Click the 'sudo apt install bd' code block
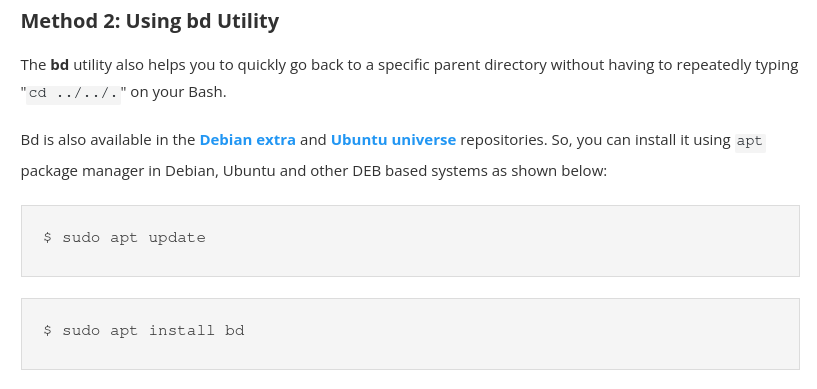Viewport: 817px width, 389px height. click(x=410, y=334)
